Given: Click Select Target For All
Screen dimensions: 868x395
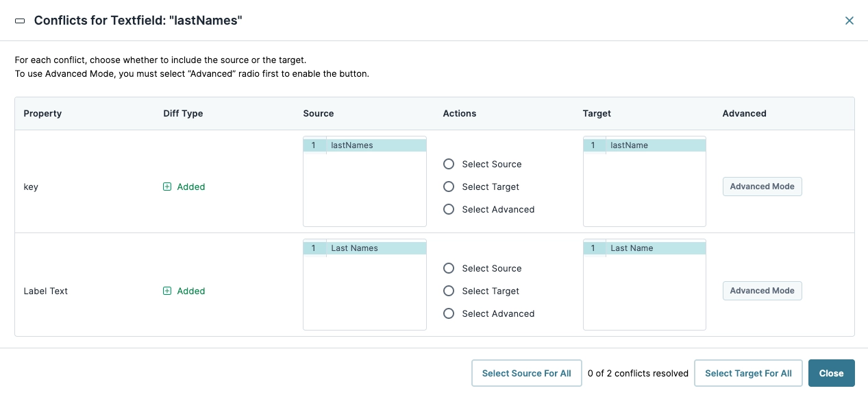Looking at the screenshot, I should point(748,373).
